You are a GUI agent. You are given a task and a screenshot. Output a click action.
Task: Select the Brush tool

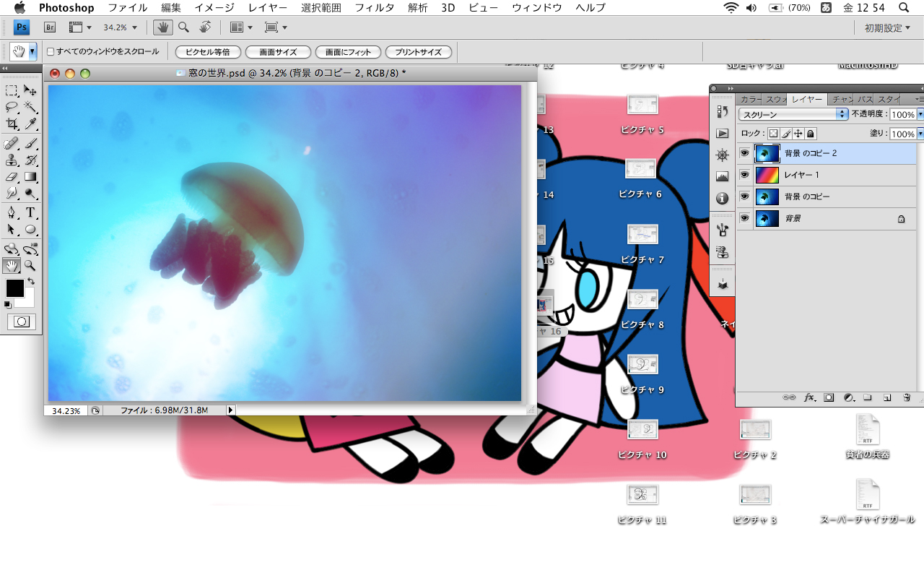click(x=30, y=143)
